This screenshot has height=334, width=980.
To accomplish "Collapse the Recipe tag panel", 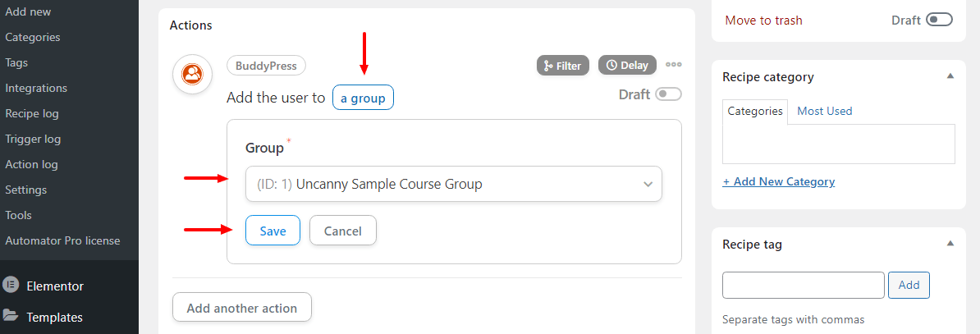I will 950,243.
